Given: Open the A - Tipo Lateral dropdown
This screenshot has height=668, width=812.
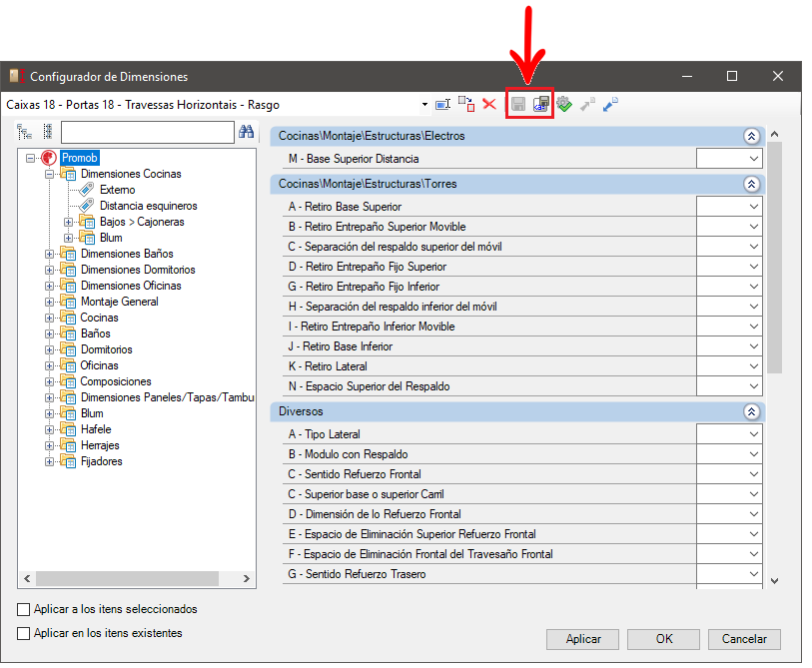Looking at the screenshot, I should click(x=753, y=434).
